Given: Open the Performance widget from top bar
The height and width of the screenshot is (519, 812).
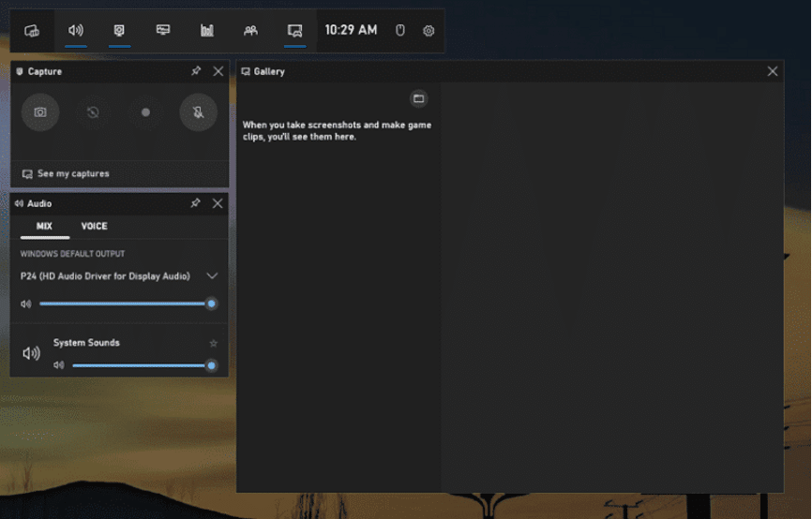Looking at the screenshot, I should pyautogui.click(x=163, y=30).
